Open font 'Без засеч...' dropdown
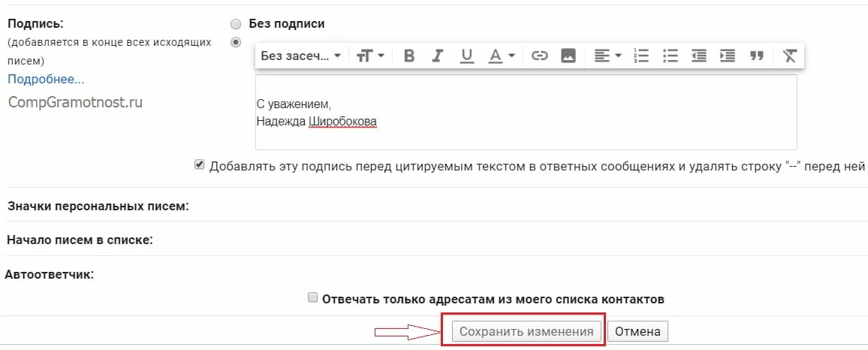Viewport: 868px width, 350px height. click(300, 56)
